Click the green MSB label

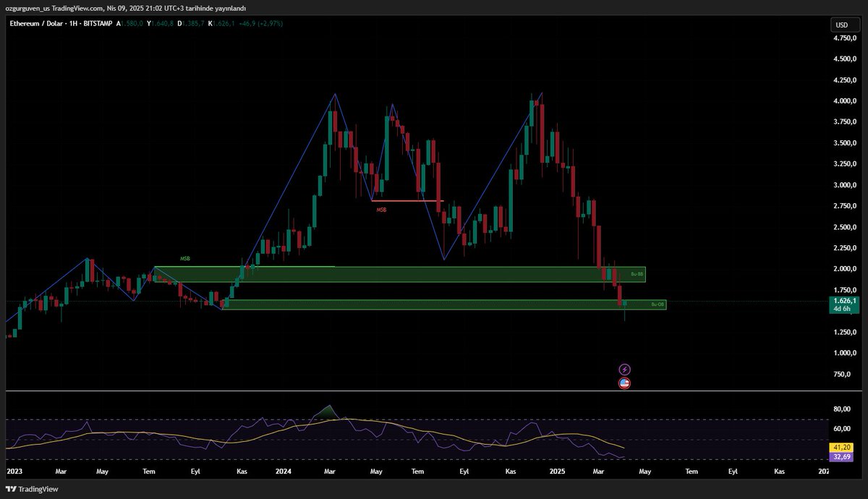tap(185, 258)
